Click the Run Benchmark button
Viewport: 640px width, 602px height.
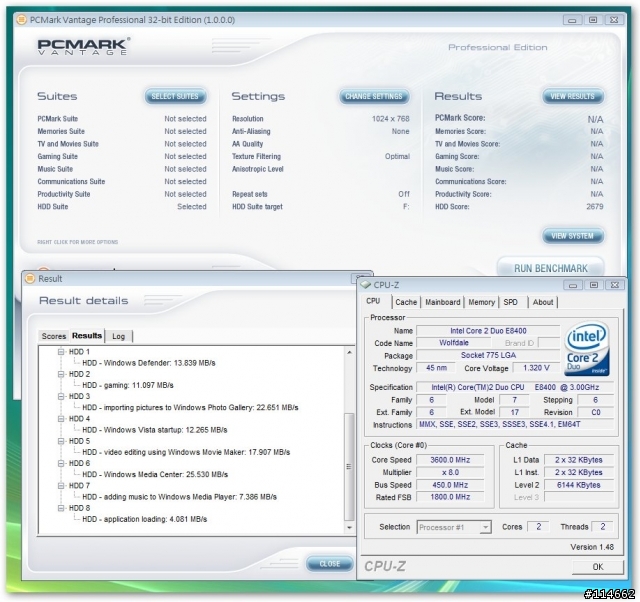click(x=551, y=268)
